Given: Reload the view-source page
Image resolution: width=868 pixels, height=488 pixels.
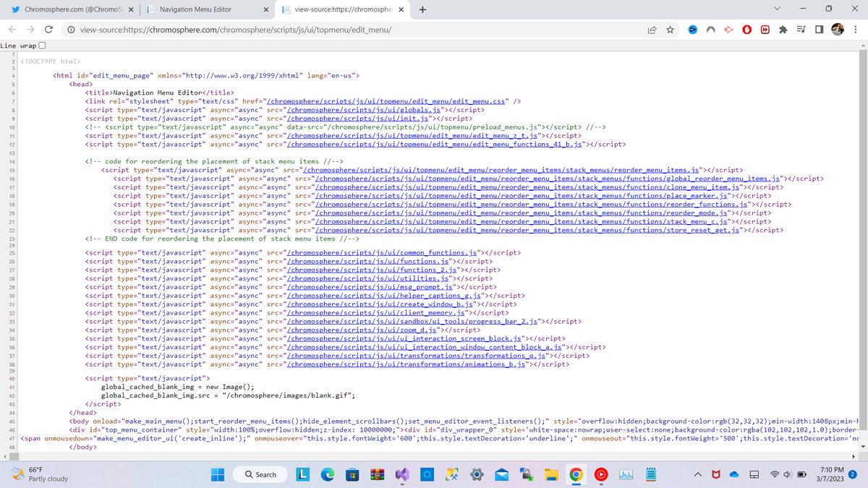Looking at the screenshot, I should 48,30.
